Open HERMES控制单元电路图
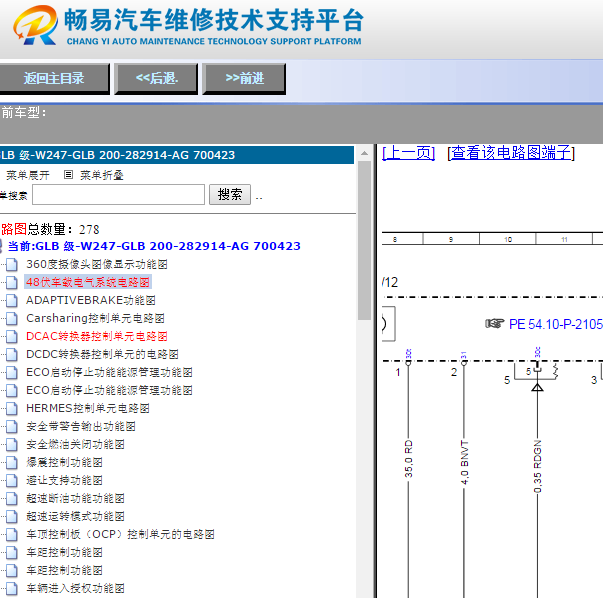 [x=88, y=408]
